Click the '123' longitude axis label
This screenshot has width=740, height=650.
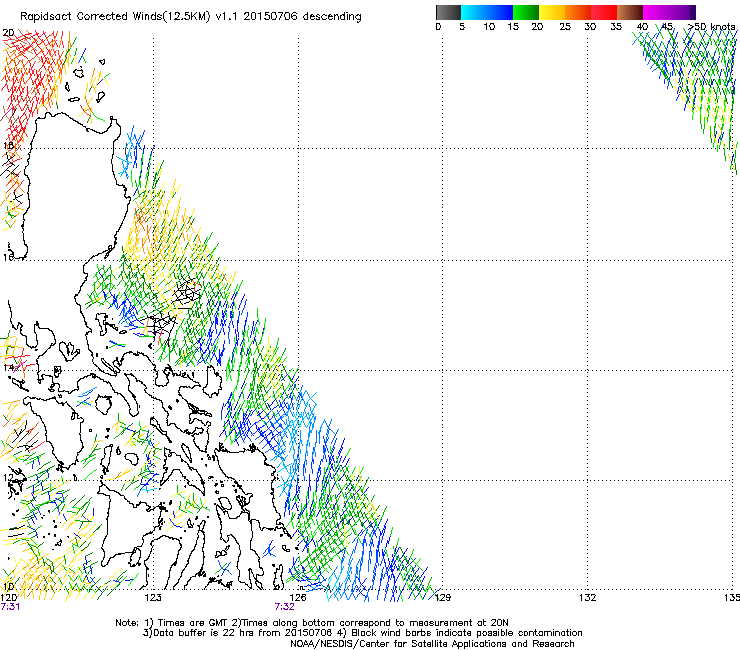153,598
